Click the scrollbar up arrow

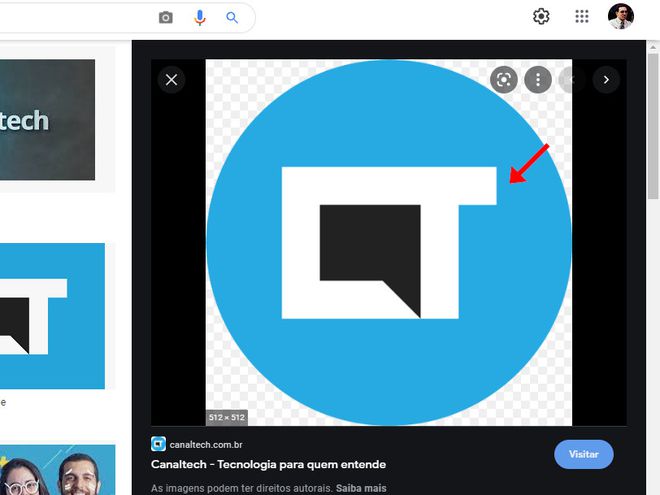click(x=653, y=47)
